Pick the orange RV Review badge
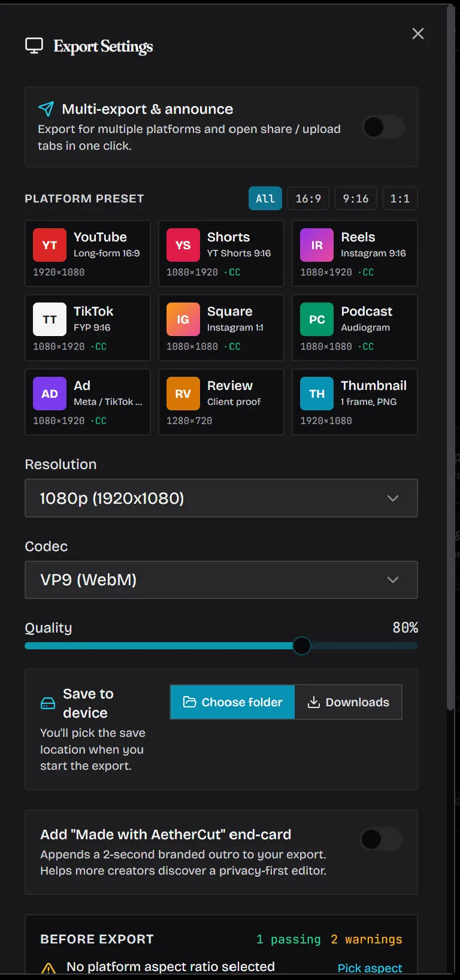This screenshot has width=460, height=980. (x=183, y=394)
